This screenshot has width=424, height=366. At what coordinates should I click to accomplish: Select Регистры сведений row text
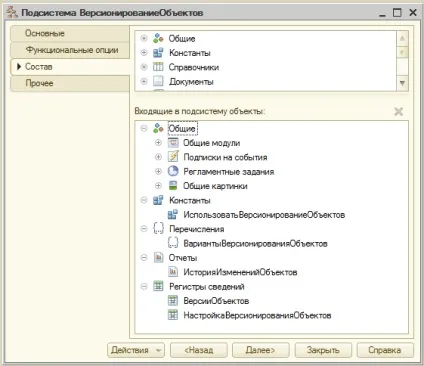point(207,287)
